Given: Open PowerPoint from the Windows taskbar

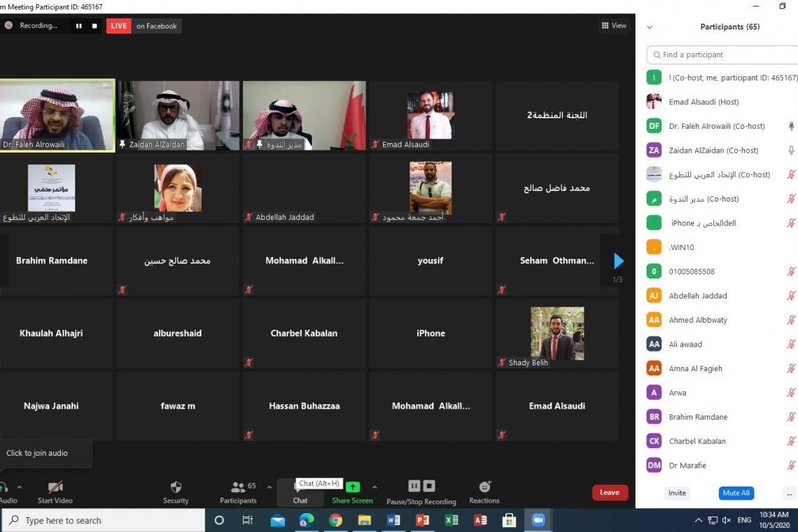Looking at the screenshot, I should pos(422,520).
